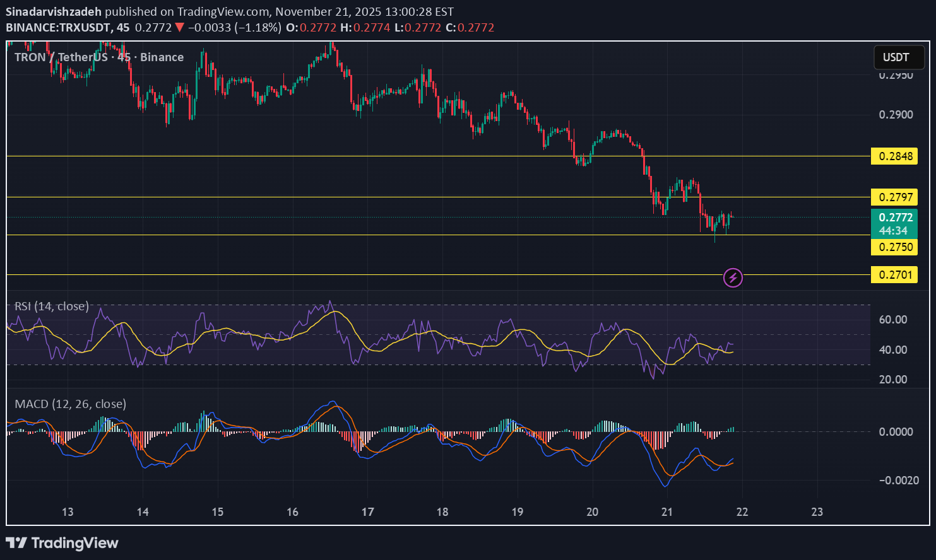Click the Sinadarvishzadeh author name

coord(54,12)
